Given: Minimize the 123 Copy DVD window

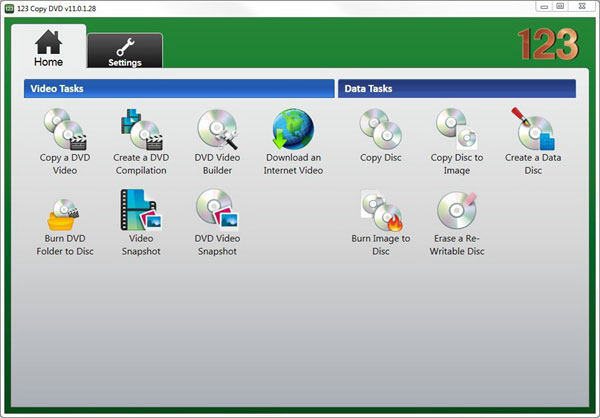Looking at the screenshot, I should [546, 7].
